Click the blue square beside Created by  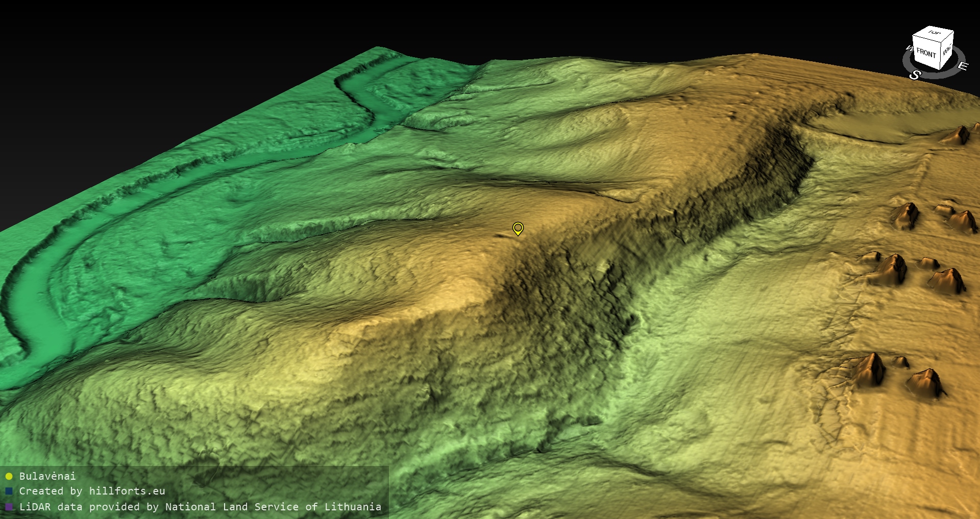pos(9,491)
